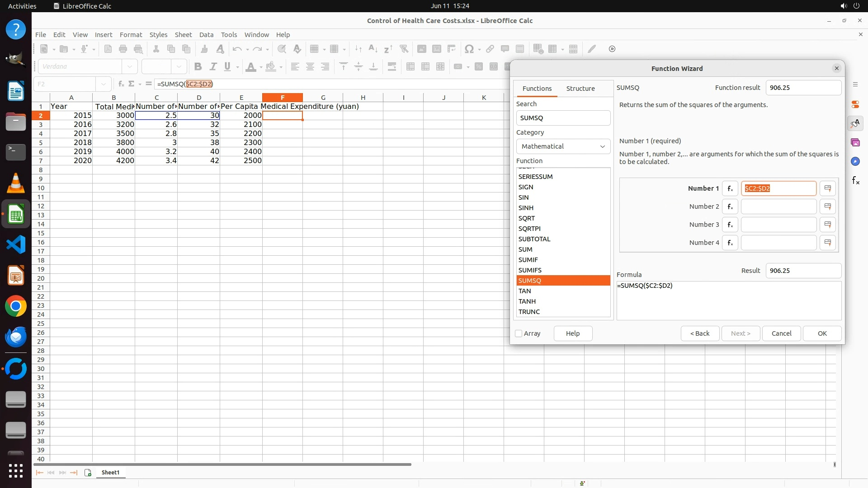Viewport: 868px width, 488px height.
Task: Click the Sort Ascending toolbar icon
Action: (373, 49)
